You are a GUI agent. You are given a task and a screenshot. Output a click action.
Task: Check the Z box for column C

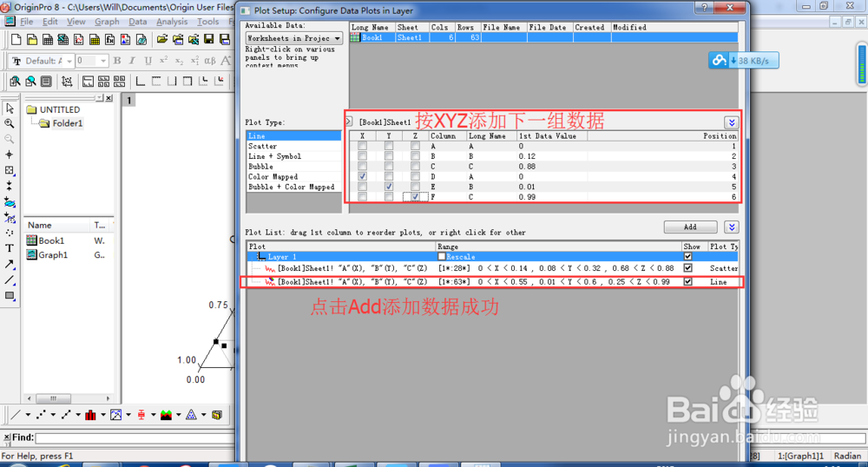[x=415, y=166]
